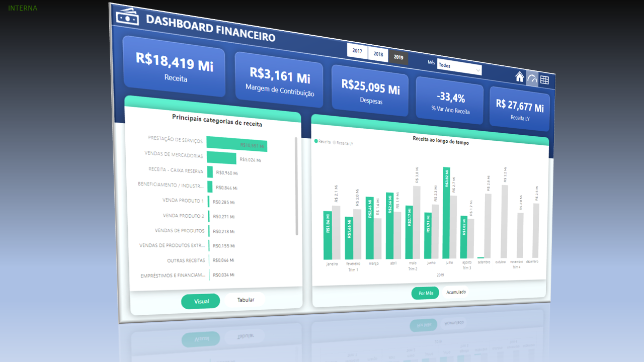Click the Home navigation icon
The height and width of the screenshot is (362, 644).
click(520, 76)
